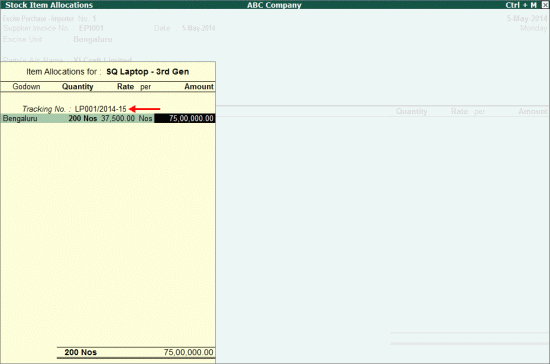Image resolution: width=550 pixels, height=364 pixels.
Task: Click the faded 5-May-2014 voucher date
Action: [x=526, y=19]
